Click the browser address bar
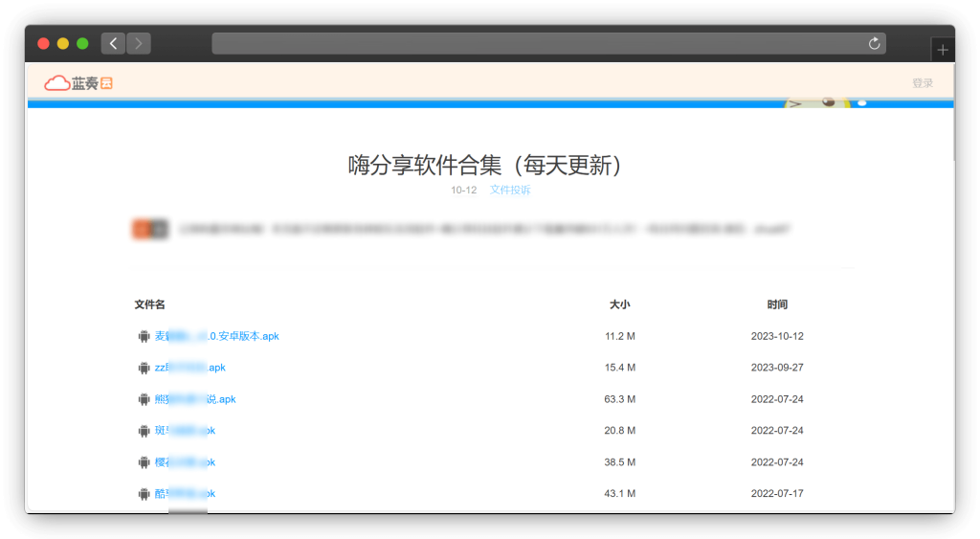Viewport: 980px width, 539px height. click(x=548, y=43)
